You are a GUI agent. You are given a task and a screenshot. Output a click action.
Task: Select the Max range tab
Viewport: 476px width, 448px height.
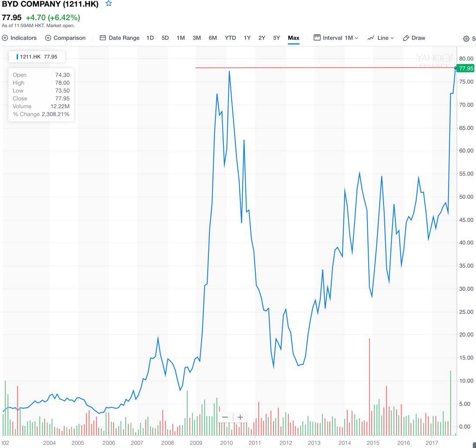[x=294, y=38]
